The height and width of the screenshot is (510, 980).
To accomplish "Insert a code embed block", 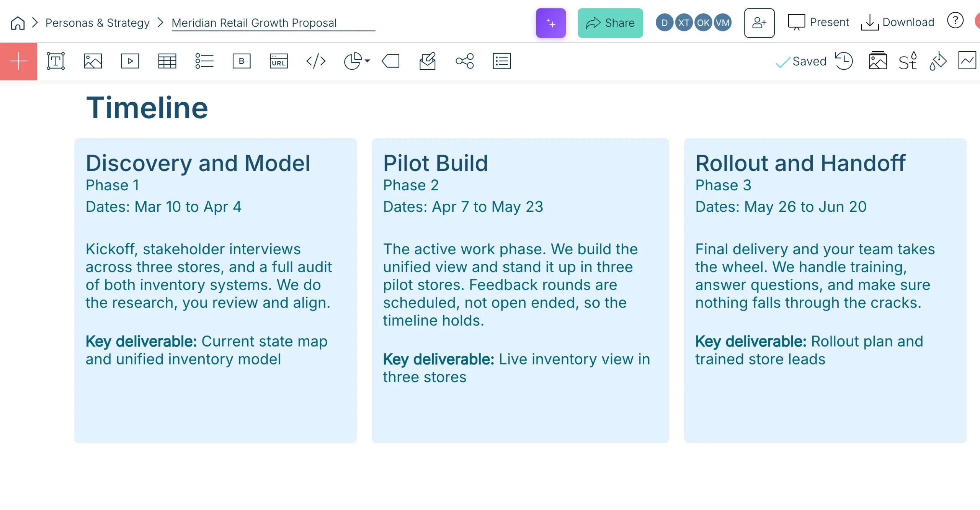I will coord(316,61).
